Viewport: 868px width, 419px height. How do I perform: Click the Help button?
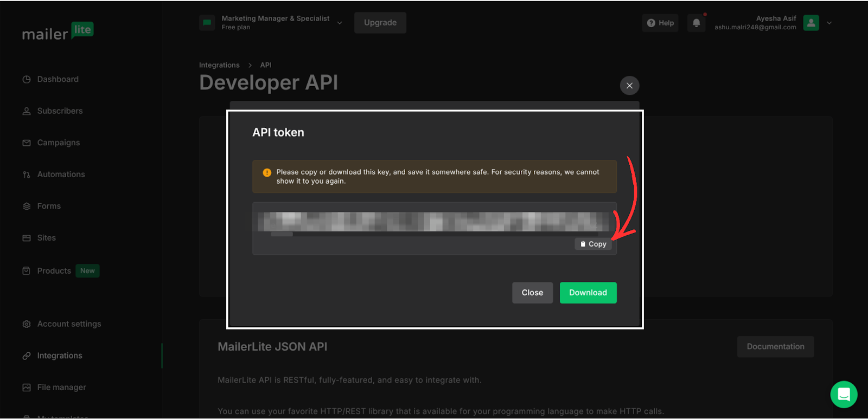click(660, 23)
